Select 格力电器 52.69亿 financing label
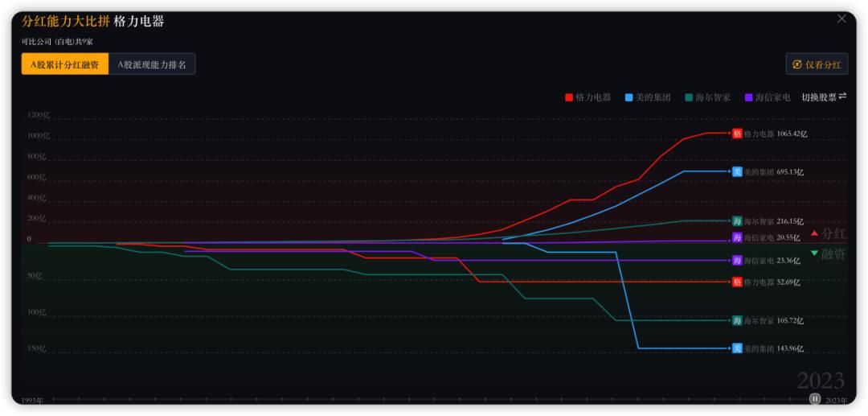Viewport: 868px width, 416px height. pyautogui.click(x=772, y=282)
